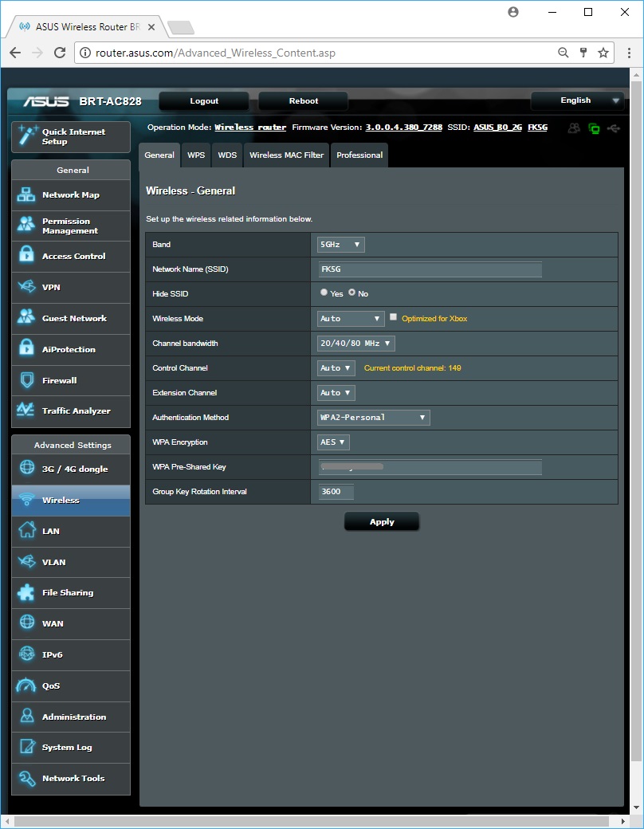Select No for Hide SSID
The height and width of the screenshot is (829, 644).
351,293
